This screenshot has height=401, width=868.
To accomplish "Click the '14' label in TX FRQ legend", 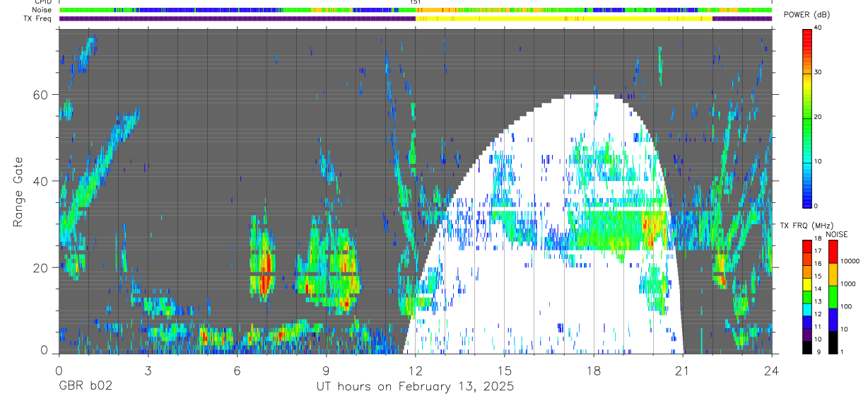I will 819,289.
